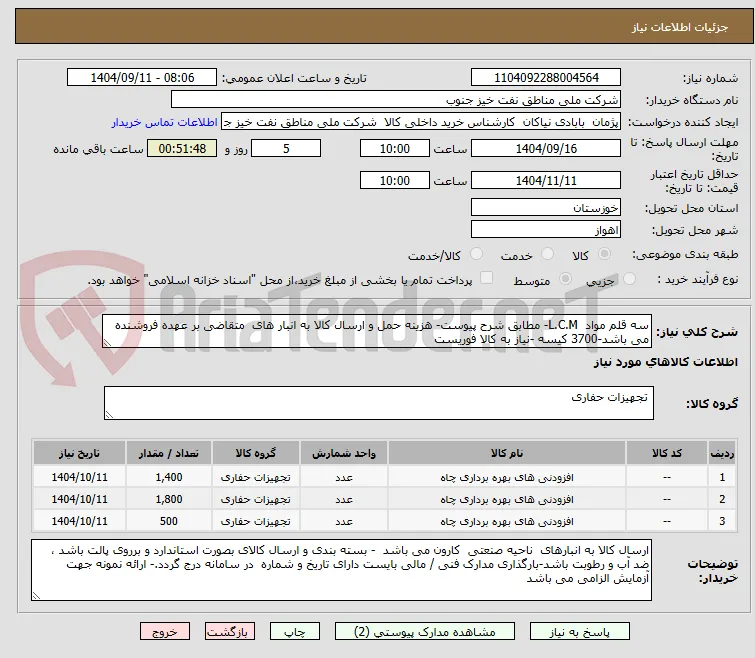Click the تعداد / مقدار column header
Viewport: 755px width, 658px height.
click(x=169, y=453)
